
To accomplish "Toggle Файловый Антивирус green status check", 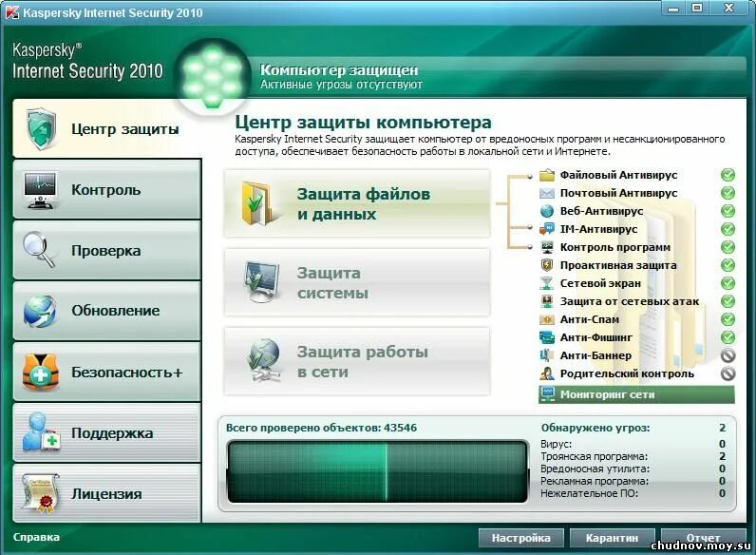I will click(728, 175).
